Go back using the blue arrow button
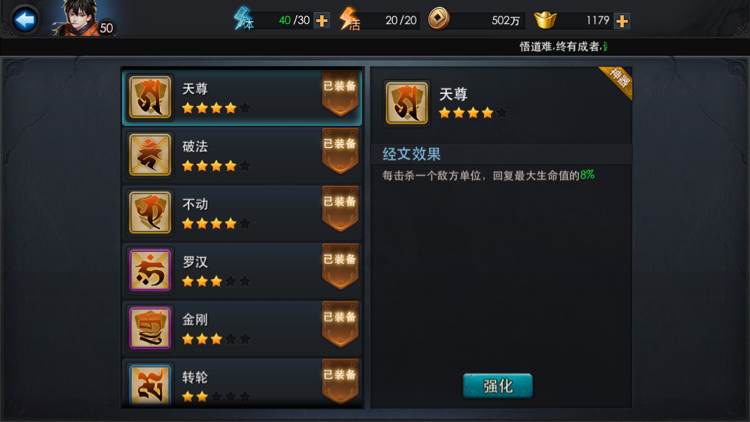The height and width of the screenshot is (422, 750). 24,20
